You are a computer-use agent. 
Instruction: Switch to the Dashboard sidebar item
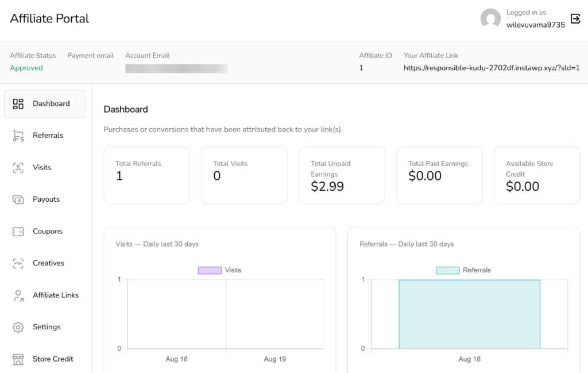51,104
